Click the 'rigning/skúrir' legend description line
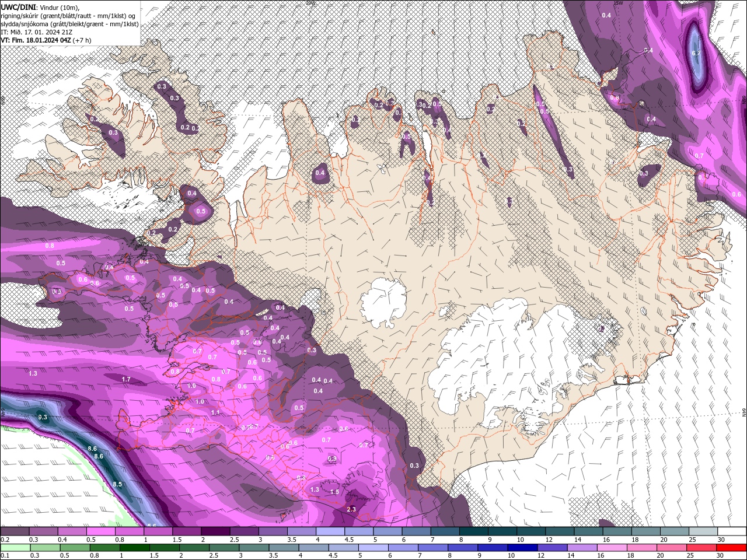The width and height of the screenshot is (747, 560). tap(69, 15)
